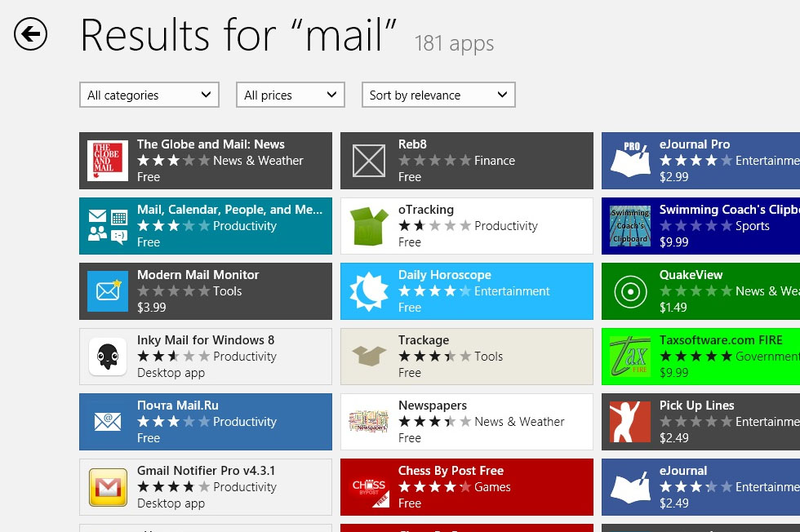Click the Inky Mail squid icon
Viewport: 800px width, 532px height.
(108, 357)
